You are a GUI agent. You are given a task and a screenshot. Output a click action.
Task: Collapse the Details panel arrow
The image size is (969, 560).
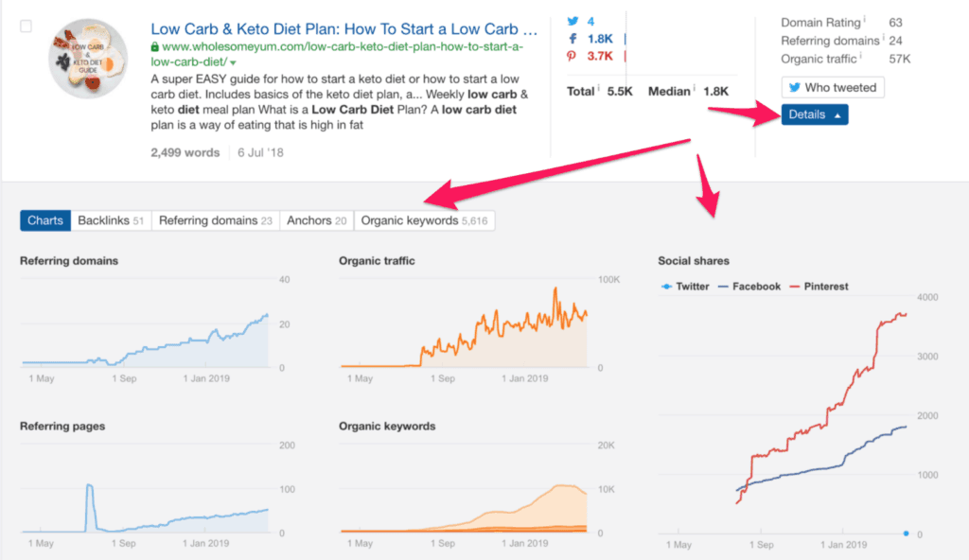(x=837, y=114)
